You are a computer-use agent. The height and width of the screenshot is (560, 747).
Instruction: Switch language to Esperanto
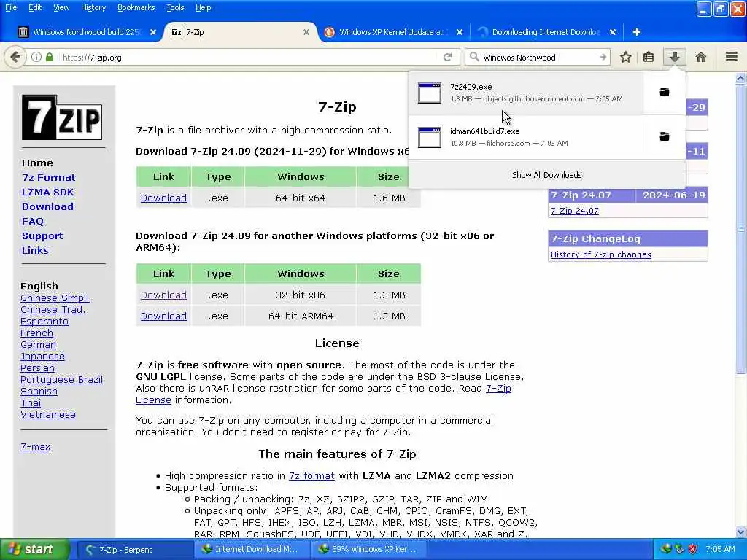44,321
